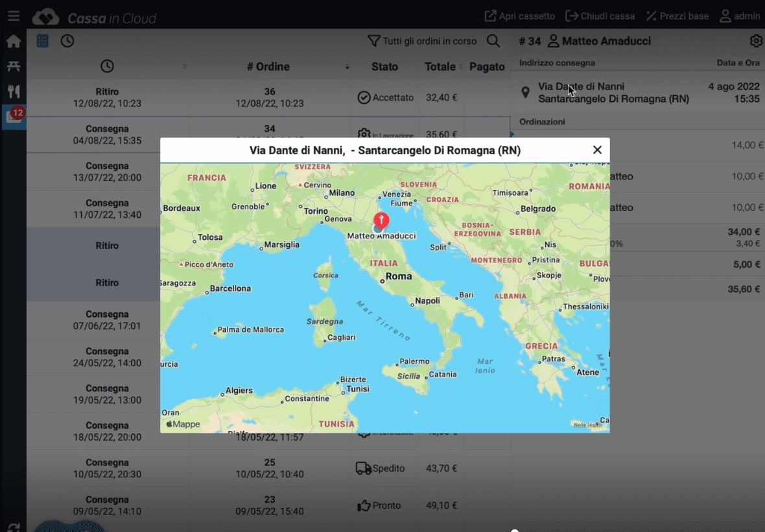Click the 49,10 € total
Image resolution: width=765 pixels, height=532 pixels.
pyautogui.click(x=441, y=505)
